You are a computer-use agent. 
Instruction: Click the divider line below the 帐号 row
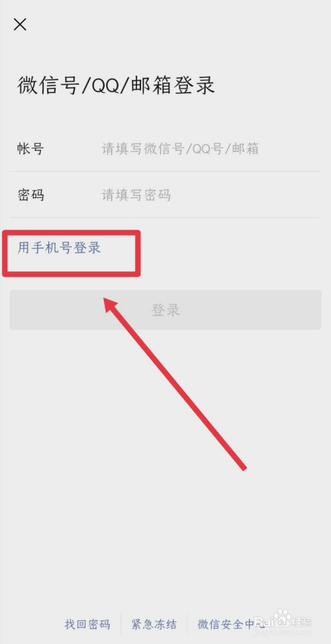coord(165,171)
